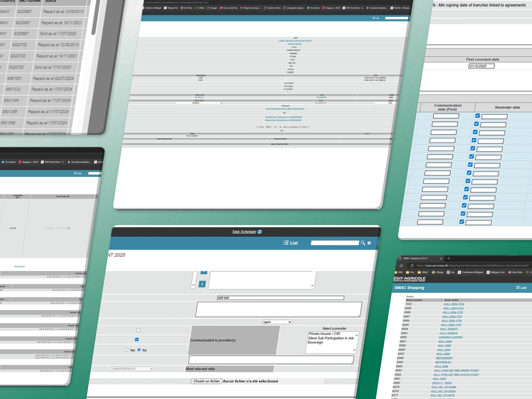
Task: Open the date of manufacture 12/12/2024 dropdown
Action: click(x=282, y=127)
